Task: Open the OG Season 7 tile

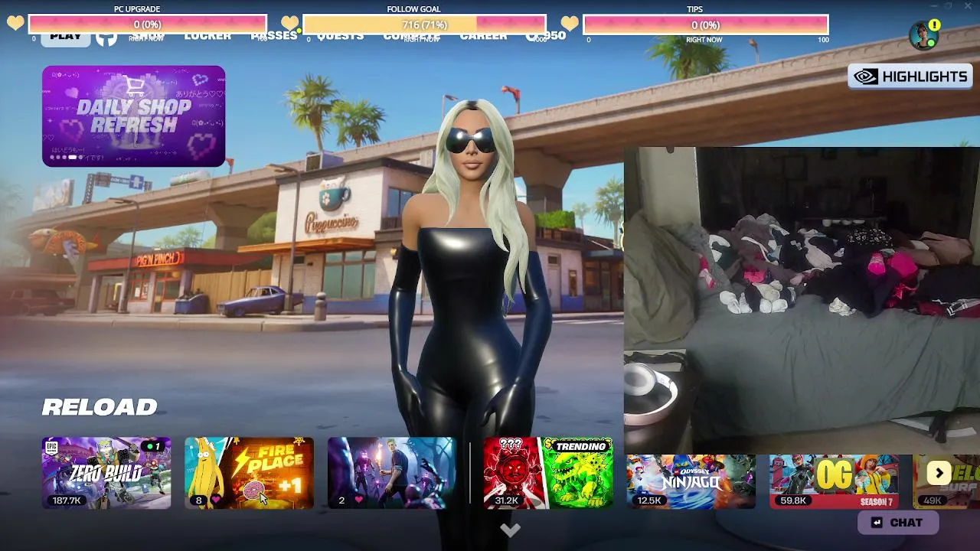Action: pyautogui.click(x=834, y=481)
